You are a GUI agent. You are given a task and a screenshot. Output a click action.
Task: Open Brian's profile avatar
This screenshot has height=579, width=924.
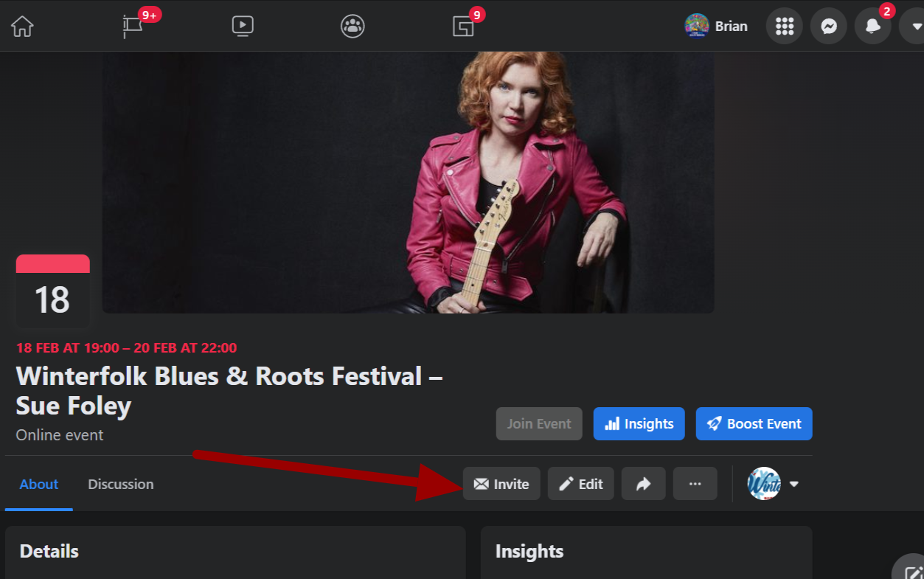pyautogui.click(x=696, y=26)
